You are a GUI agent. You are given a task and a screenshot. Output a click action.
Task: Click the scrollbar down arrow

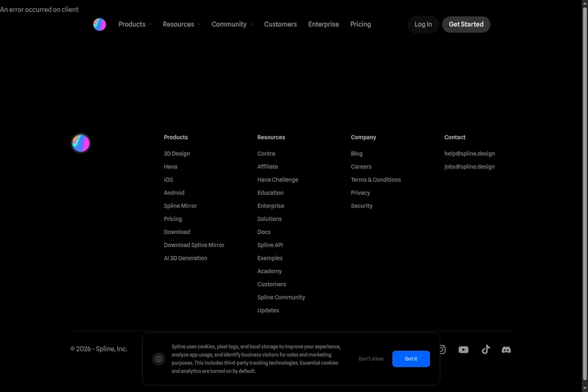[584, 388]
